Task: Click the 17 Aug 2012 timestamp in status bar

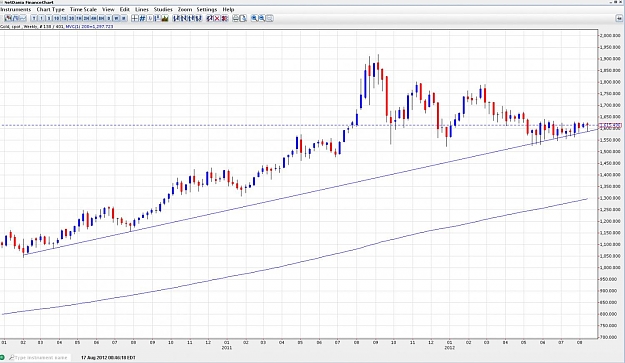Action: tap(108, 357)
